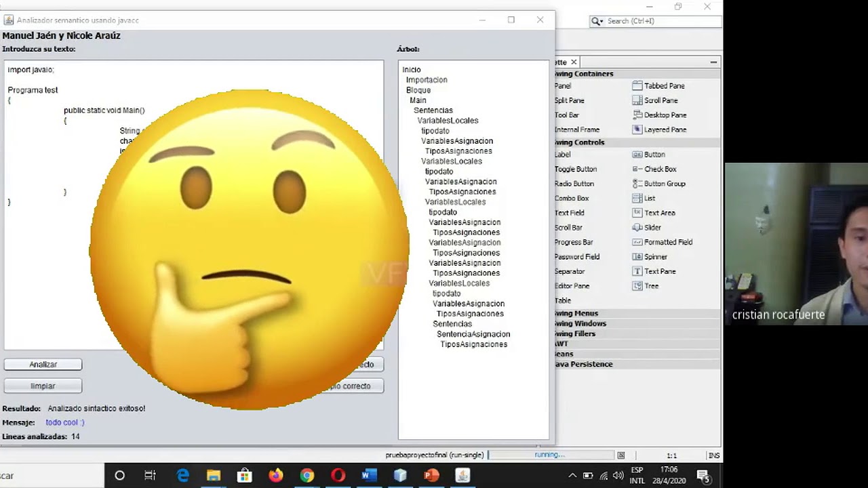Select the Tree palette component
This screenshot has width=868, height=488.
coord(645,286)
